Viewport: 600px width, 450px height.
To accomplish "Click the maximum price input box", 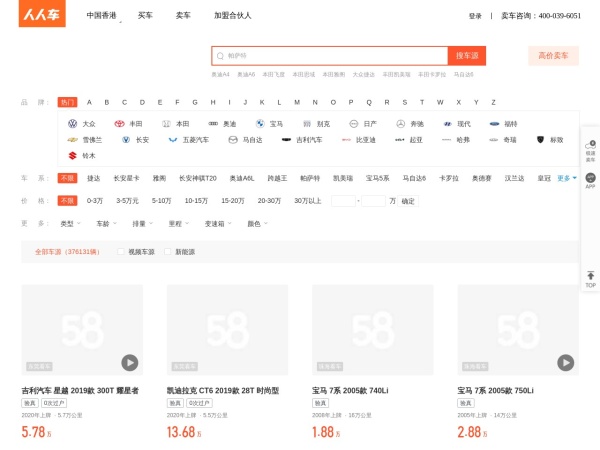I will (373, 201).
